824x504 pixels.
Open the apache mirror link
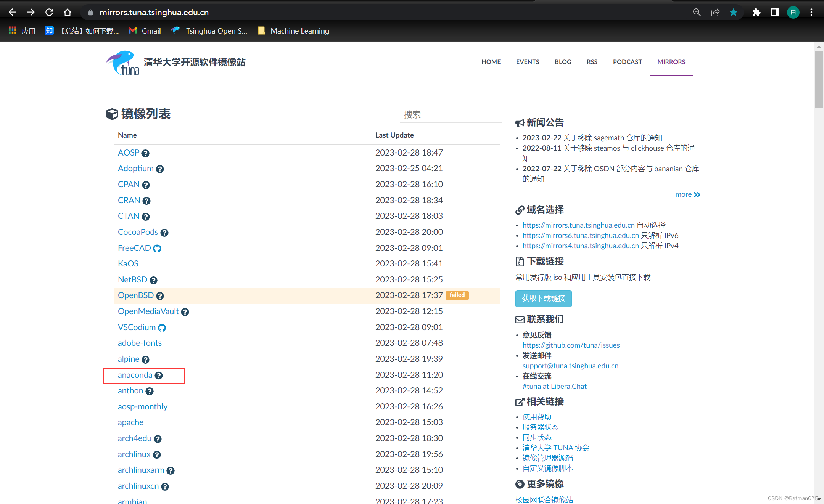tap(131, 422)
